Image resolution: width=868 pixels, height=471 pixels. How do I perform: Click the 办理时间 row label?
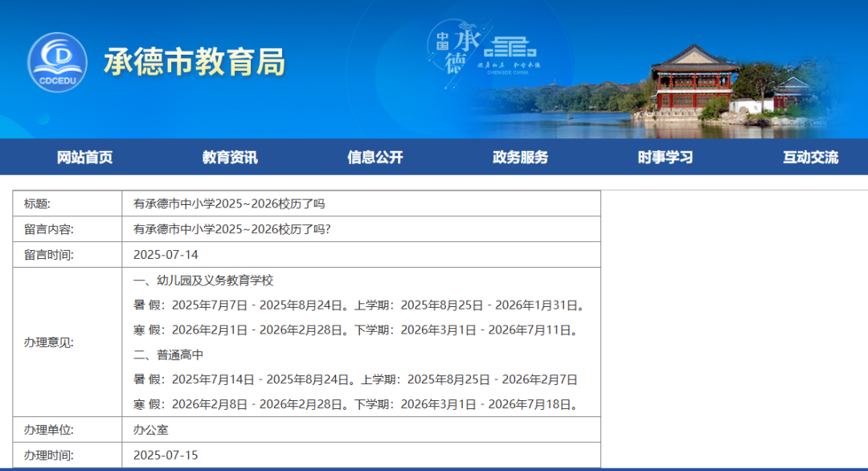click(48, 455)
